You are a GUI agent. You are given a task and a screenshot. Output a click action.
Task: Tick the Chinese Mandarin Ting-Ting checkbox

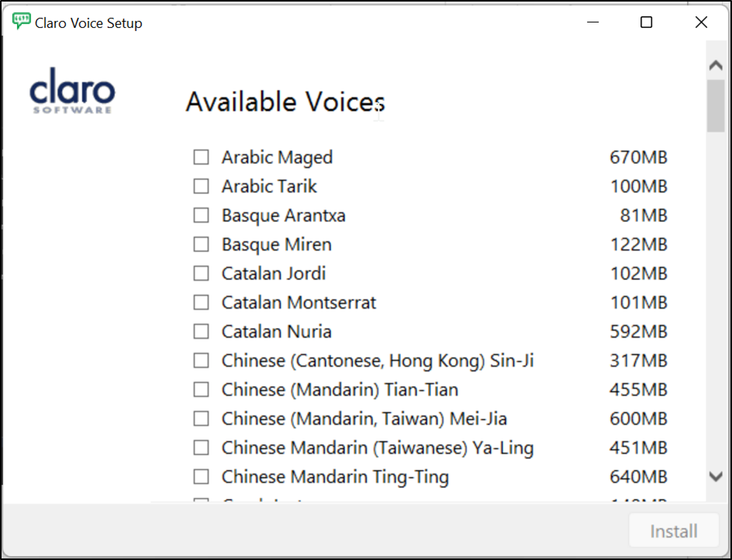click(202, 477)
